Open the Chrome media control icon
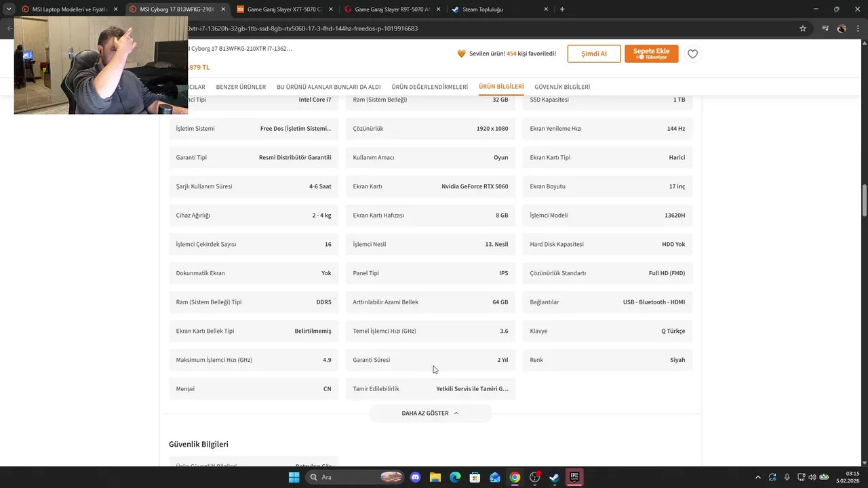Screen dimensions: 868x488 [825, 28]
